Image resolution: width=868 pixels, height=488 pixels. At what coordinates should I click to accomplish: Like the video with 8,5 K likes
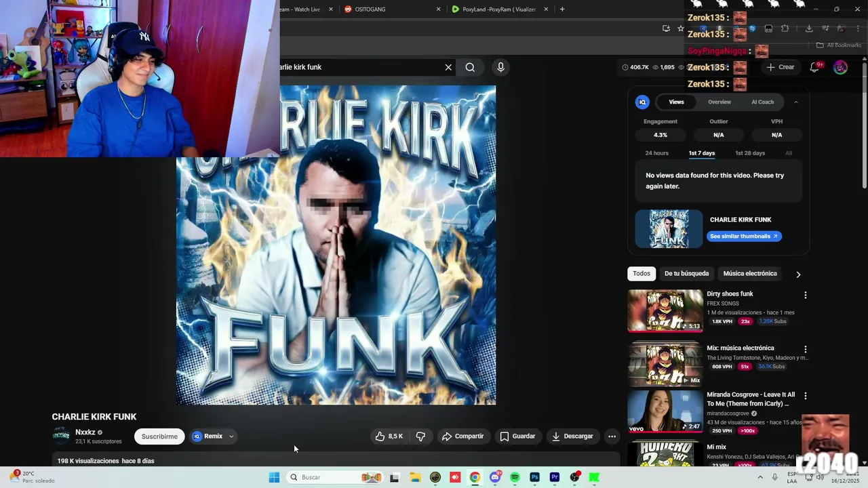click(389, 436)
